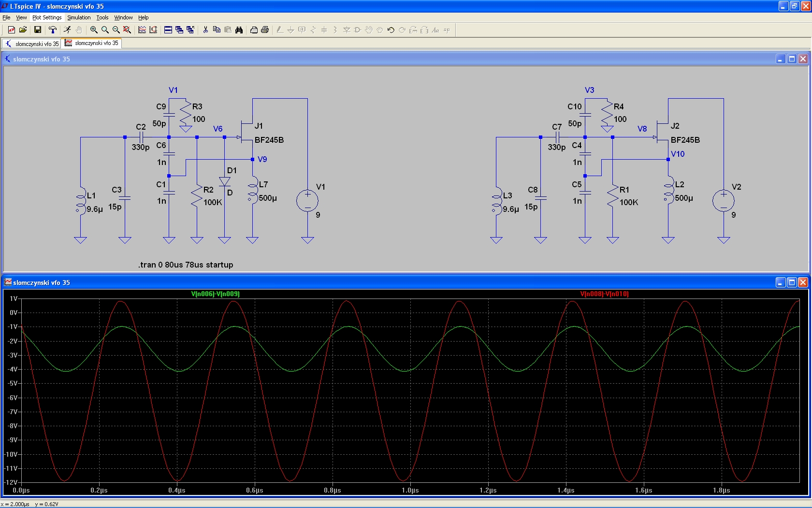
Task: Click the BF245B label of transistor J1
Action: coord(269,140)
